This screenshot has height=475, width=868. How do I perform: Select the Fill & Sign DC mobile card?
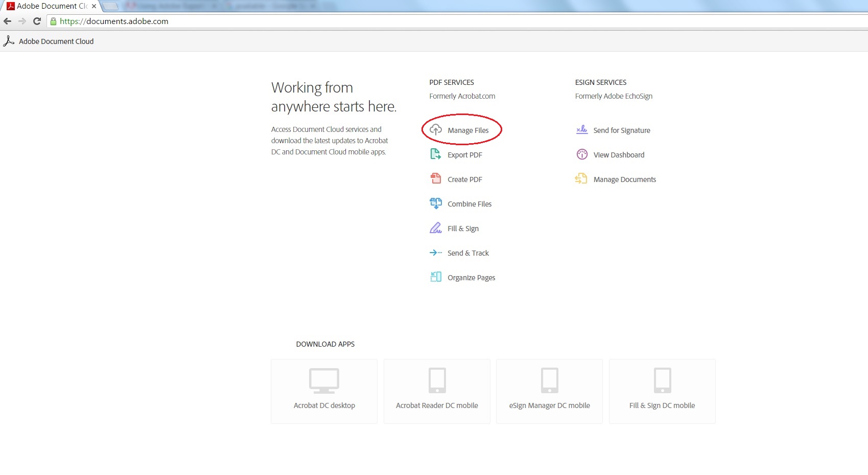click(x=662, y=391)
